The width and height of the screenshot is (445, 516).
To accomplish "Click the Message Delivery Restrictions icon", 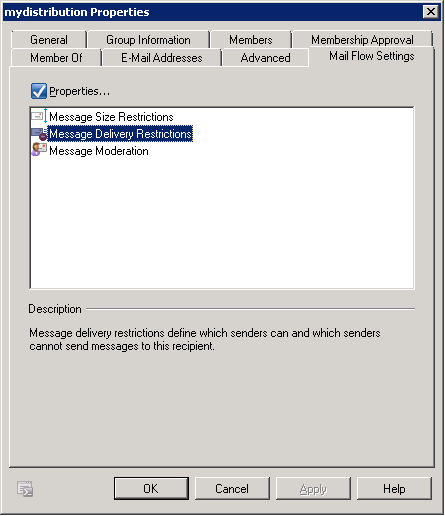I will [39, 134].
